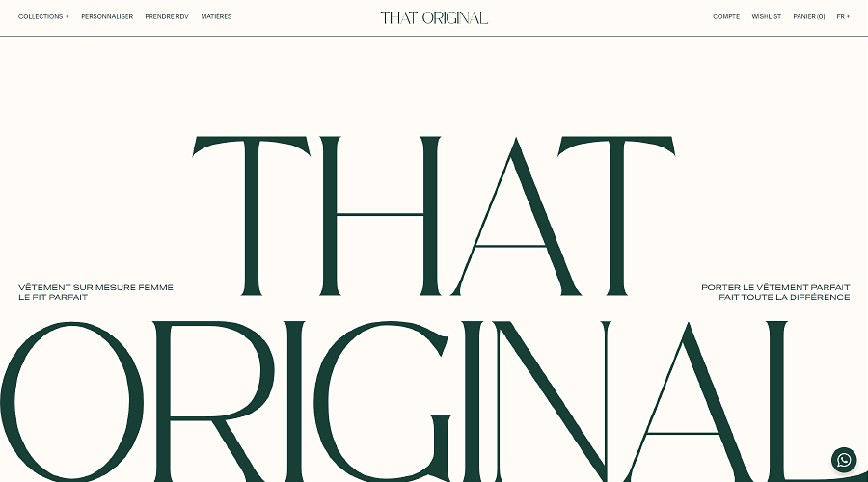Click the THAT ORIGINAL header logo
The height and width of the screenshot is (482, 868).
[x=434, y=17]
